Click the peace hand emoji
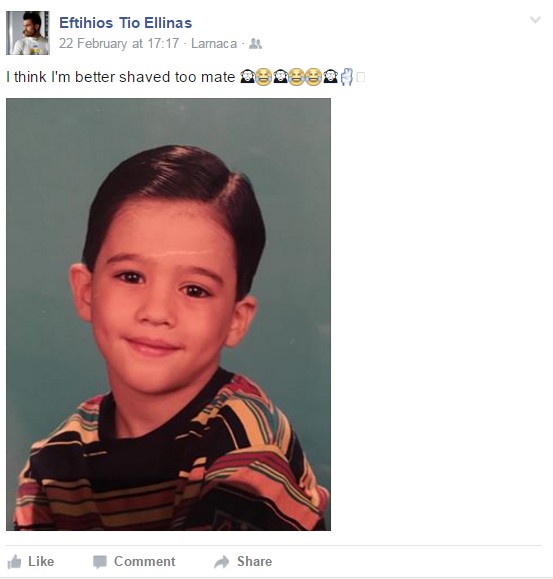The height and width of the screenshot is (579, 553). (x=347, y=77)
